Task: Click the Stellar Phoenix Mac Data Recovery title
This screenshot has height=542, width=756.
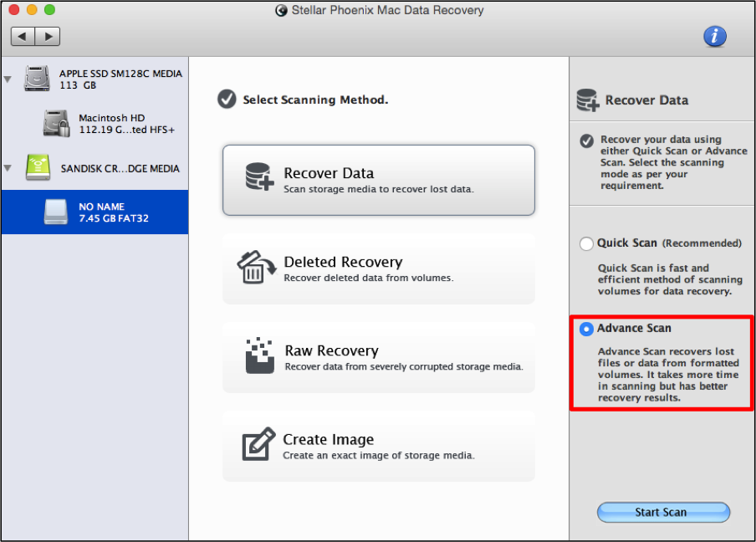Action: [x=388, y=10]
